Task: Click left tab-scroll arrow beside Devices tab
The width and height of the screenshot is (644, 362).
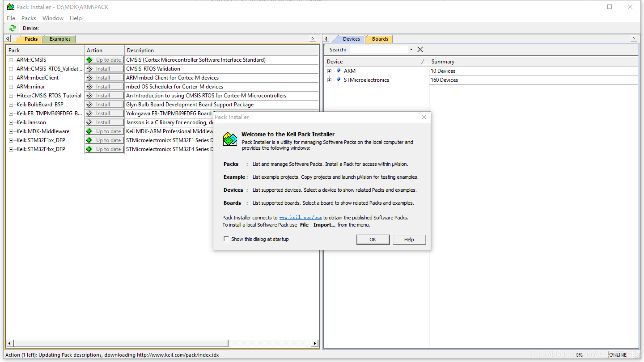Action: pos(326,39)
